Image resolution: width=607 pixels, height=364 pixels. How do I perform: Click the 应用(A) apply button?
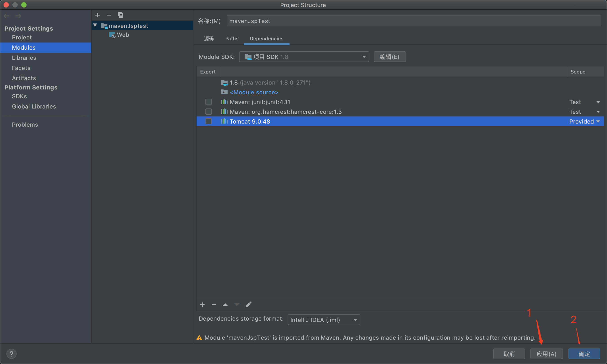546,354
